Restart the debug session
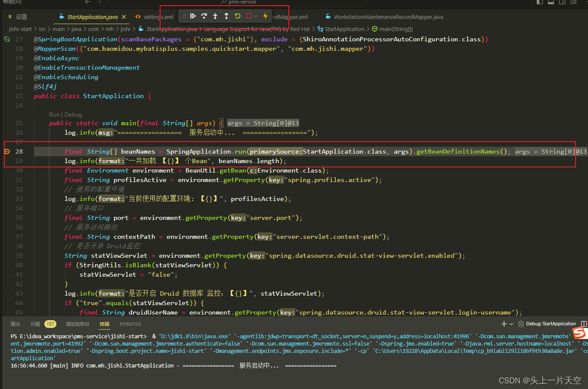 [x=238, y=16]
